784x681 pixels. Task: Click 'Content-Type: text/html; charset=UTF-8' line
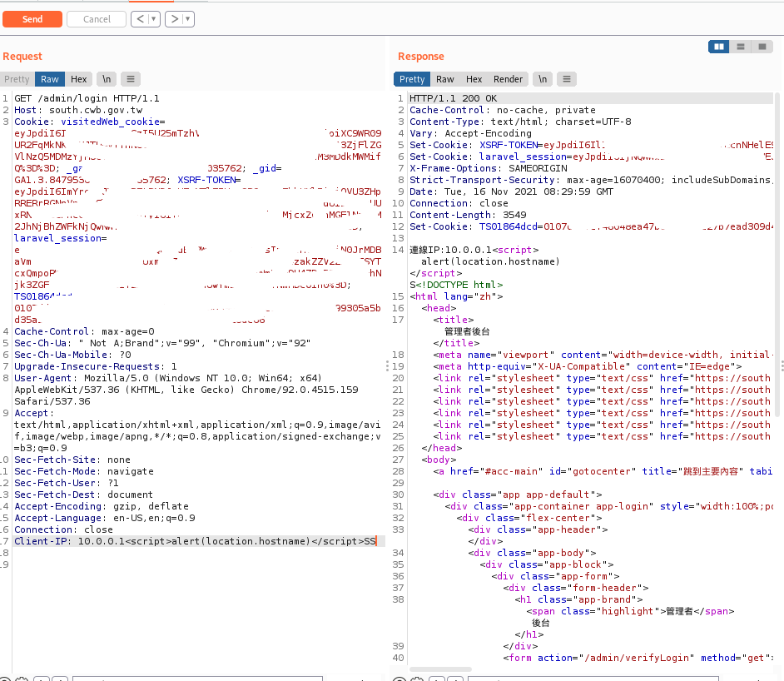(520, 122)
